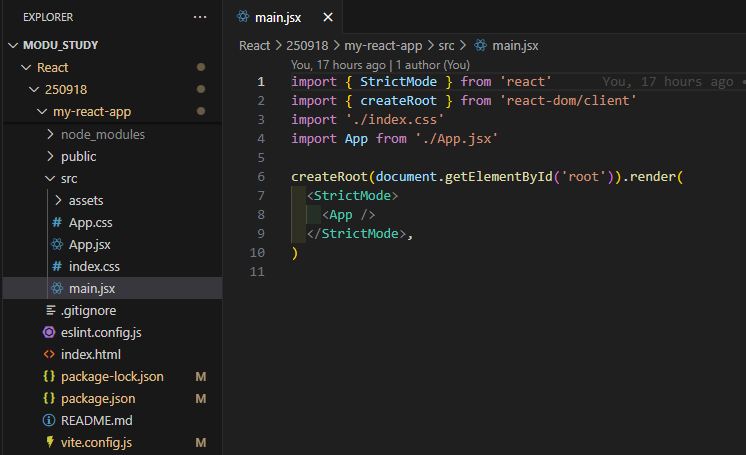Open package-lock.json file
This screenshot has width=746, height=455.
click(112, 376)
